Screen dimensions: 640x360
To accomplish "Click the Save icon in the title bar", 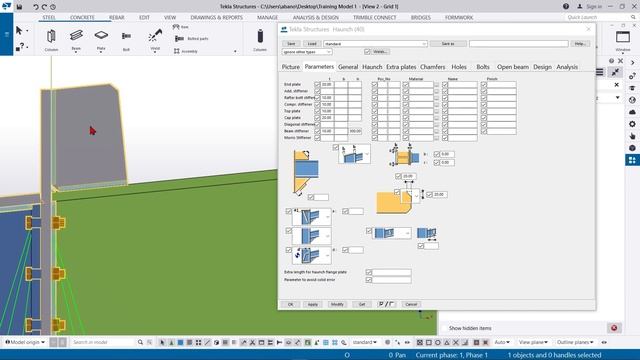I will pos(19,7).
